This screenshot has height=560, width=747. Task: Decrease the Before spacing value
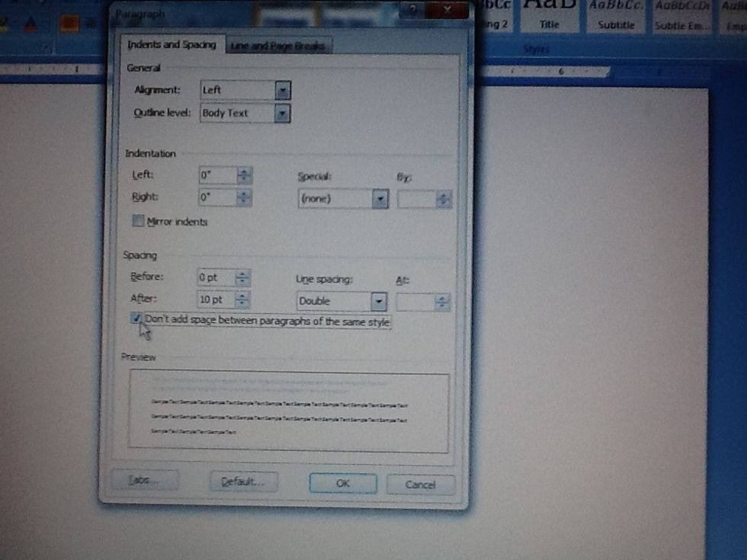(x=243, y=281)
